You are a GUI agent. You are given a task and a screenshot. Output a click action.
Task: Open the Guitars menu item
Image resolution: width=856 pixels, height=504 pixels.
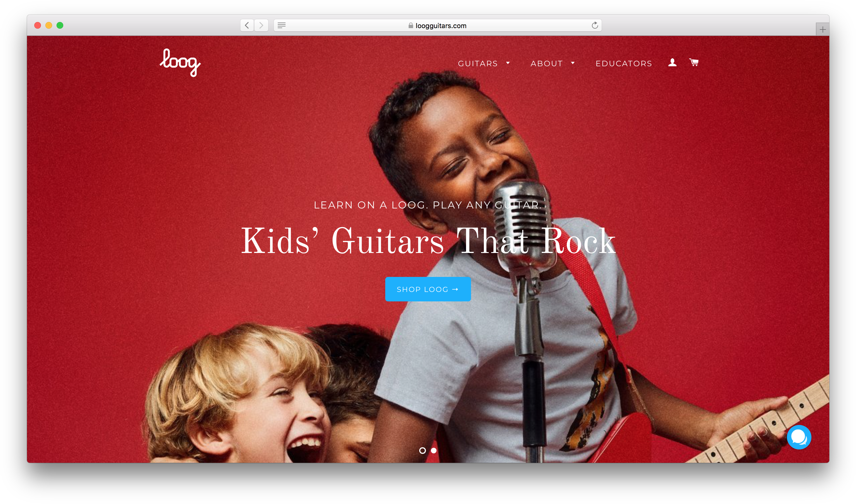point(478,63)
